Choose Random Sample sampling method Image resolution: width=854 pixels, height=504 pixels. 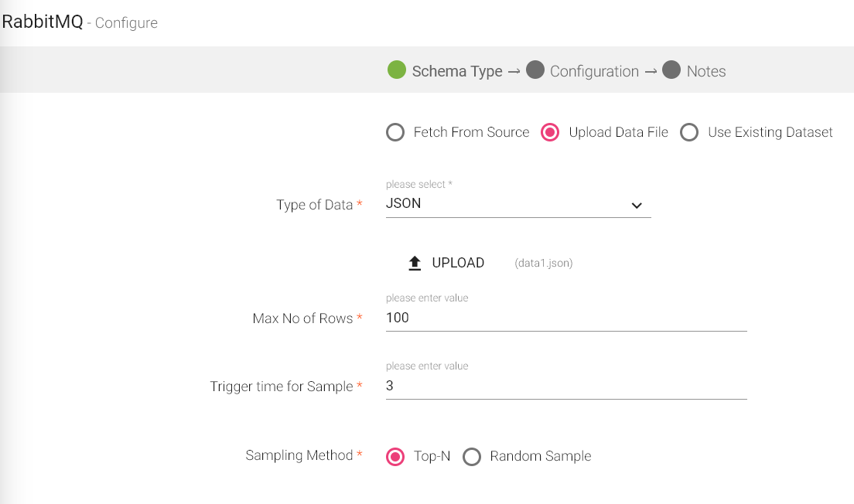[472, 457]
